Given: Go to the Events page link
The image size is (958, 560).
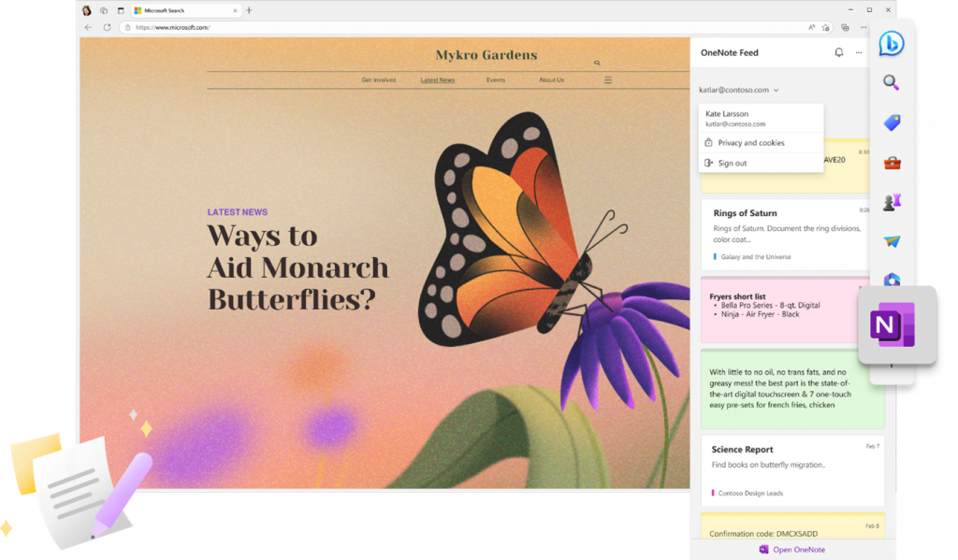Looking at the screenshot, I should coord(495,80).
